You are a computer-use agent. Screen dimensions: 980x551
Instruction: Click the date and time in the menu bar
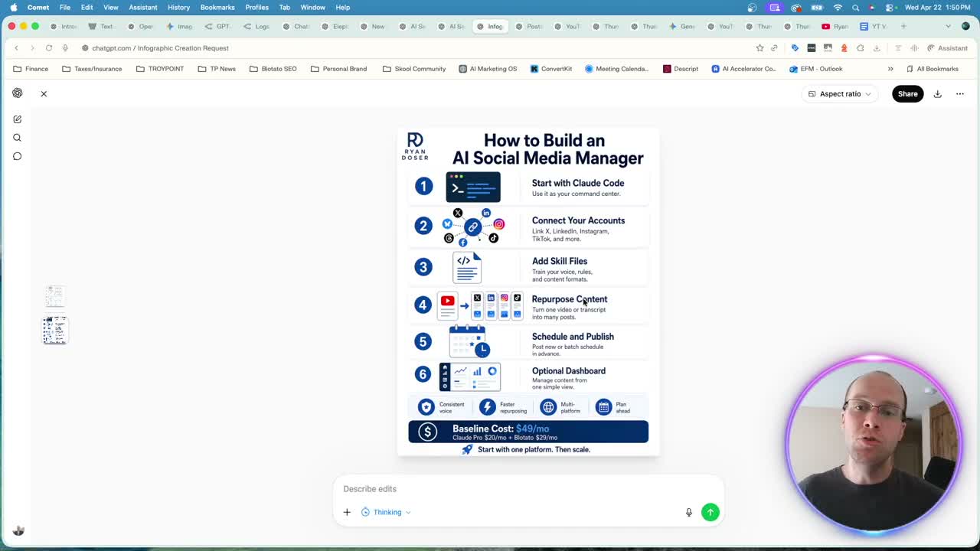[x=937, y=8]
